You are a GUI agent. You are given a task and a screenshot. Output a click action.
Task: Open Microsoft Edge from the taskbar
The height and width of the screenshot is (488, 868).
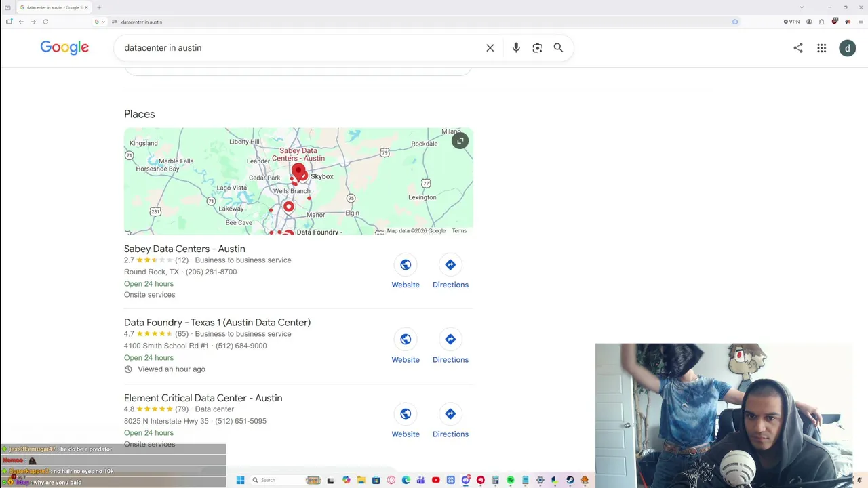(406, 480)
